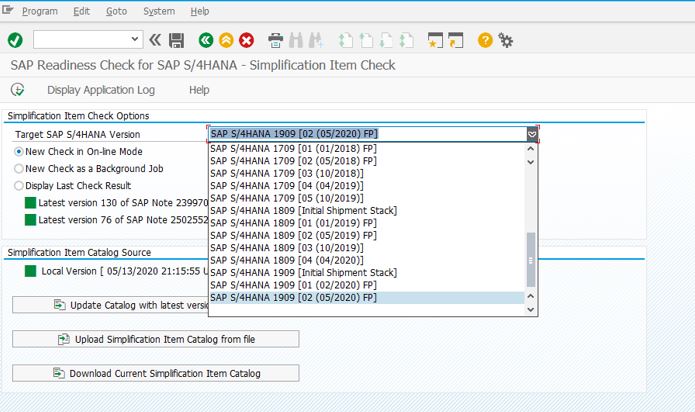Click the Find binoculars icon
This screenshot has width=695, height=412.
pos(296,40)
